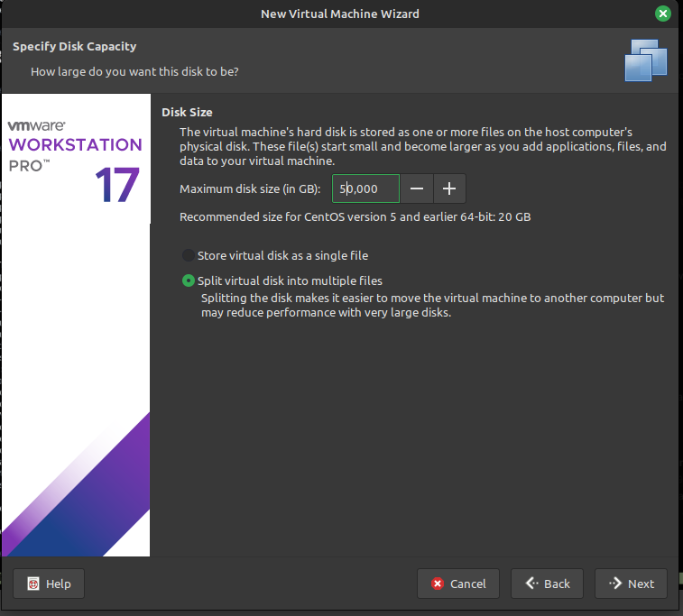Increase disk size with the plus button
The width and height of the screenshot is (683, 616).
(449, 188)
